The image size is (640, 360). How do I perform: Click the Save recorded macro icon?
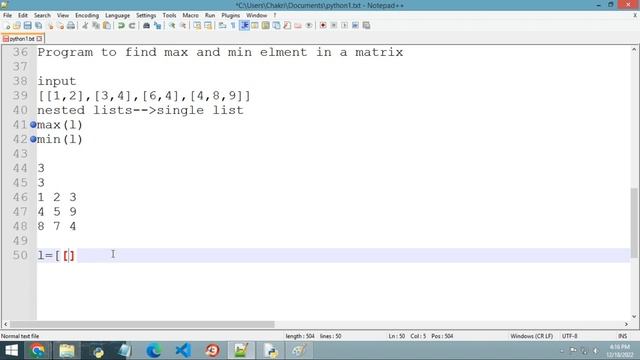[x=366, y=26]
